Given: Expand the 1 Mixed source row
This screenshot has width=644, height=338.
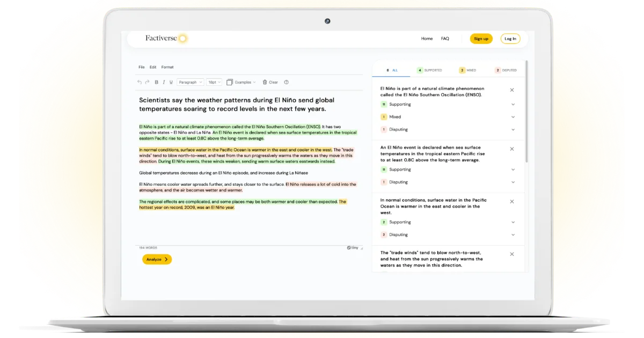Looking at the screenshot, I should (448, 117).
